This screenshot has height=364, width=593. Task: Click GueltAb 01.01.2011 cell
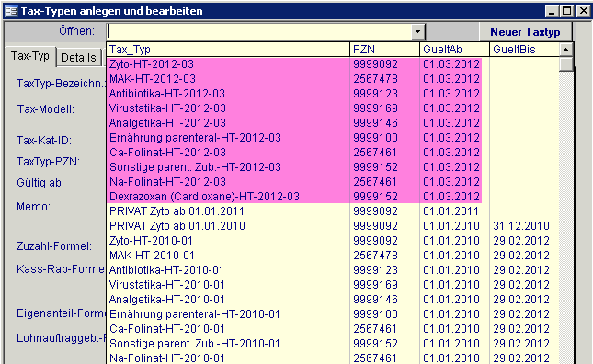point(451,211)
